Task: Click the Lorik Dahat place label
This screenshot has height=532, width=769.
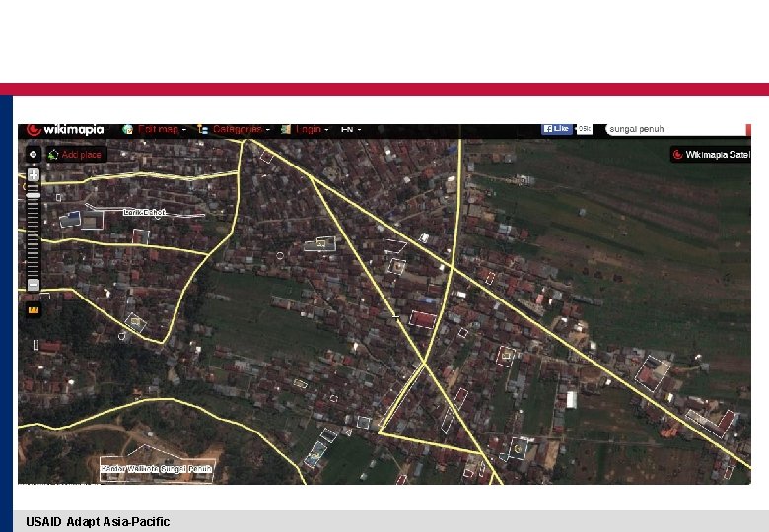Action: coord(144,212)
